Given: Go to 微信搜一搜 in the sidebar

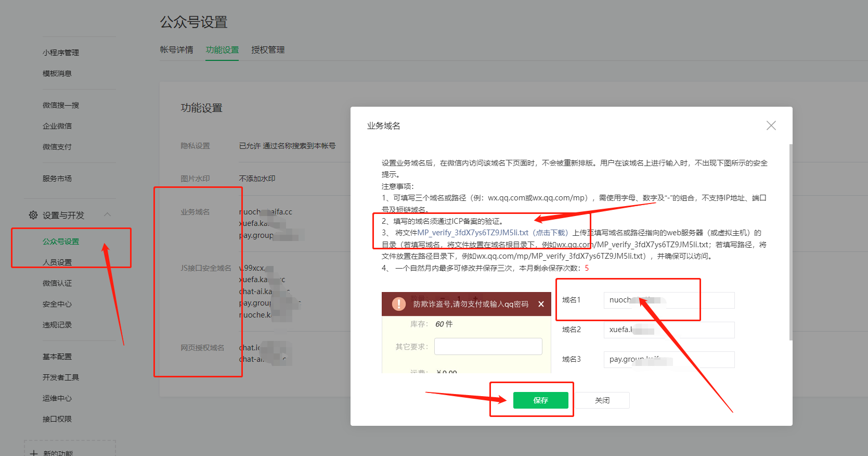Looking at the screenshot, I should coord(61,105).
